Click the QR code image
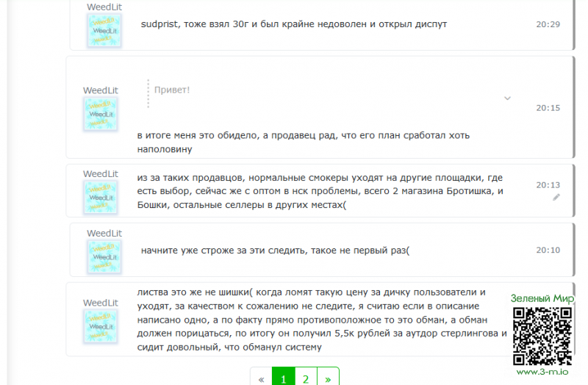The height and width of the screenshot is (385, 588). click(542, 336)
